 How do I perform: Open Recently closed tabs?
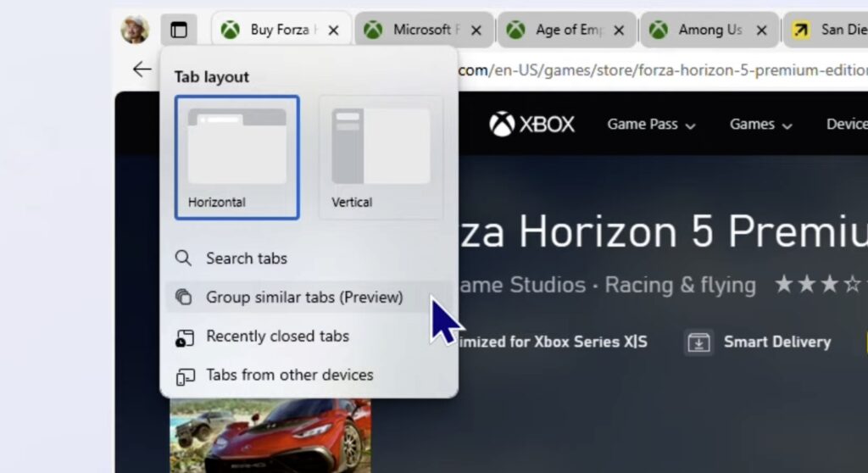[x=309, y=337]
